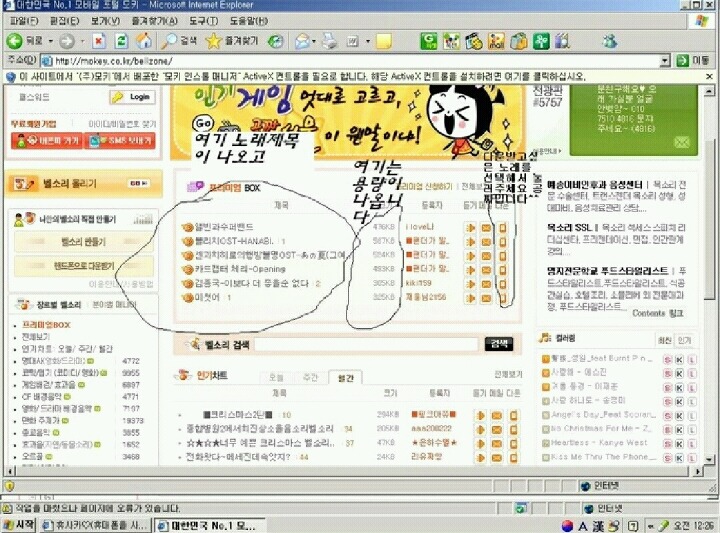Open the Windows 시작 Start button
This screenshot has height=533, width=720.
point(18,525)
